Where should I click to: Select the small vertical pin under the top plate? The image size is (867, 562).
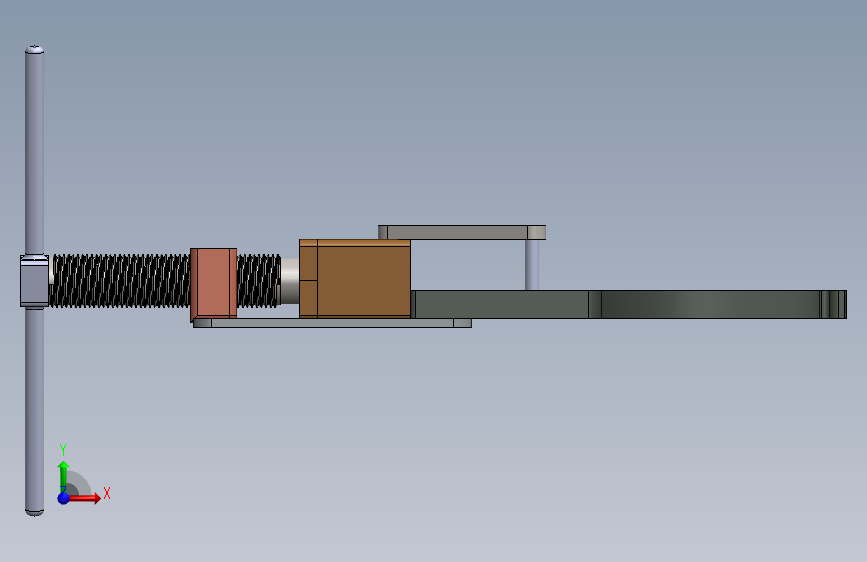tap(532, 265)
